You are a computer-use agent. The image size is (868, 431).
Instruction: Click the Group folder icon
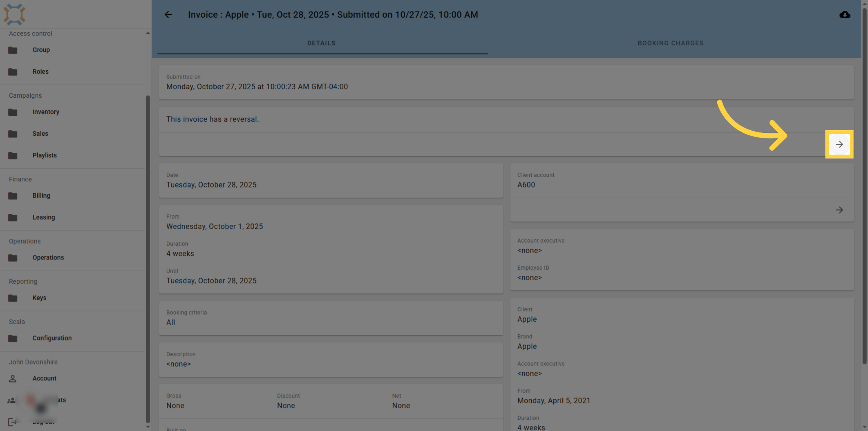click(13, 50)
